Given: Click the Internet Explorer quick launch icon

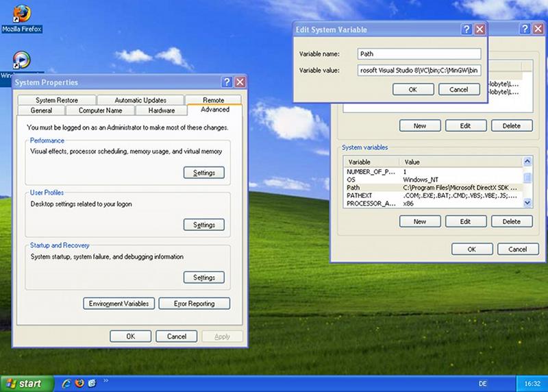Looking at the screenshot, I should (x=67, y=384).
